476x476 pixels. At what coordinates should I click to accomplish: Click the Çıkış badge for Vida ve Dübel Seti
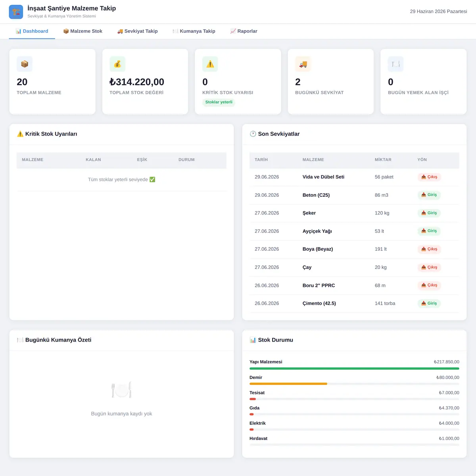tap(429, 177)
